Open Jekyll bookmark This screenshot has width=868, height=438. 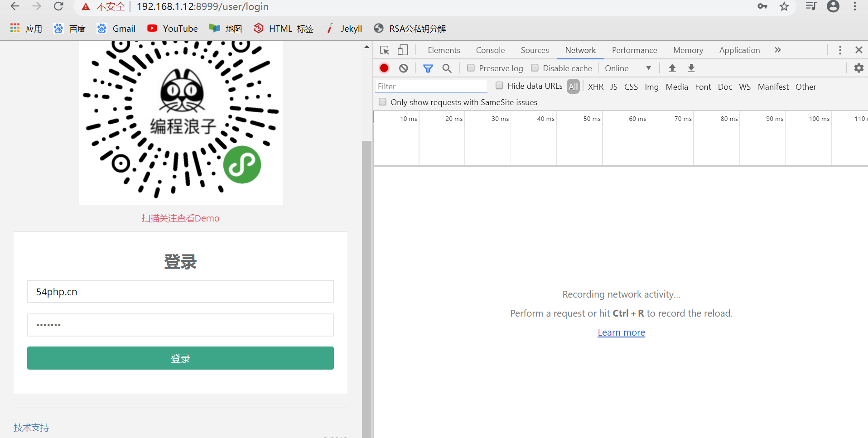tap(344, 29)
